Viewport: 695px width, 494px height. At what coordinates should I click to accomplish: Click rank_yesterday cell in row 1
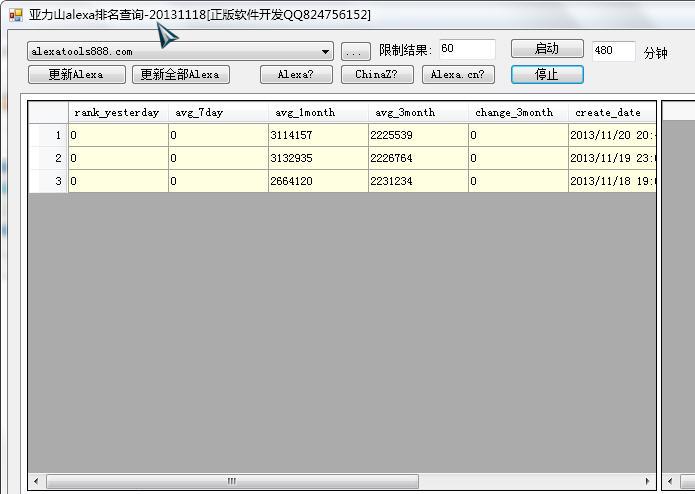click(118, 135)
